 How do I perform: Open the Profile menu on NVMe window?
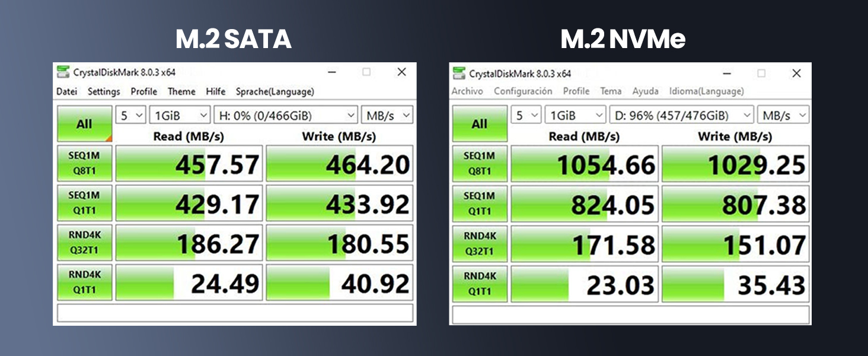point(576,91)
